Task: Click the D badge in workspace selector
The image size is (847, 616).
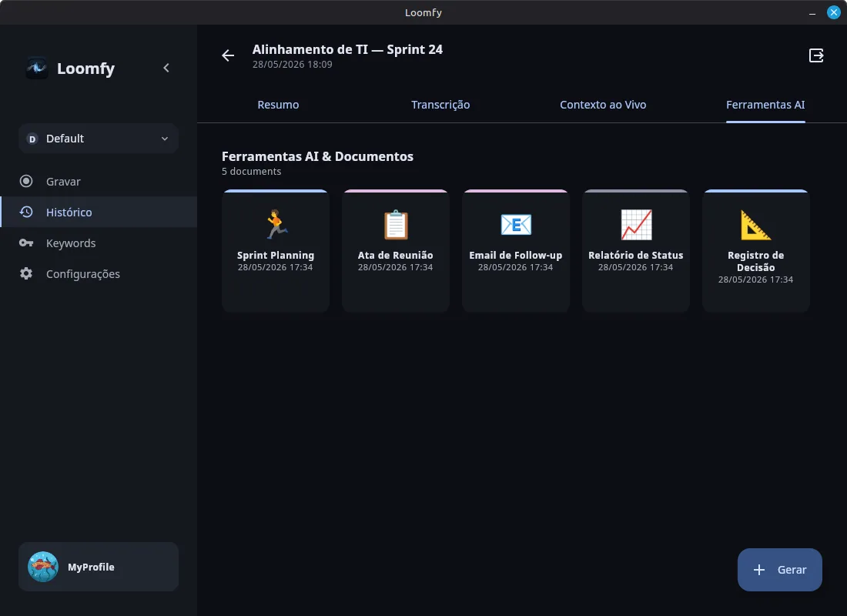Action: 32,139
